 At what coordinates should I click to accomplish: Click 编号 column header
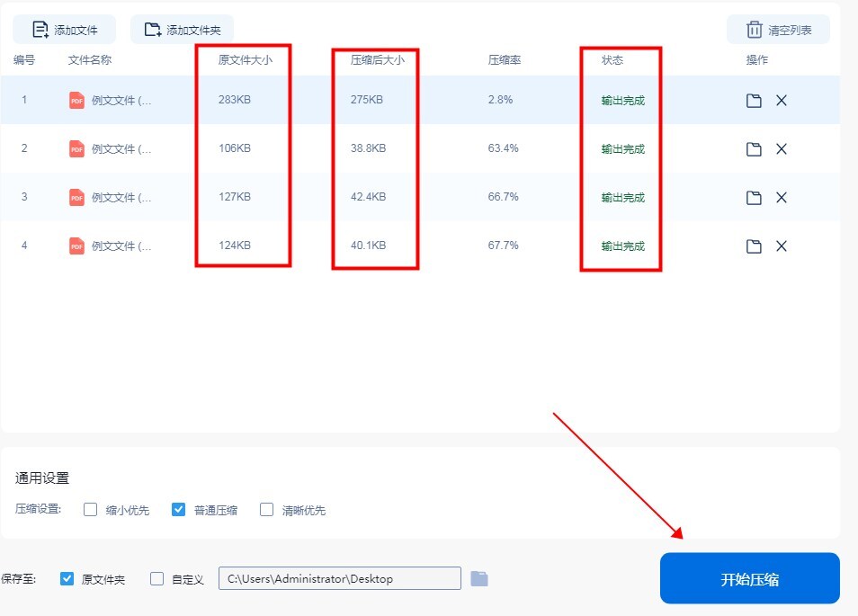pos(24,60)
